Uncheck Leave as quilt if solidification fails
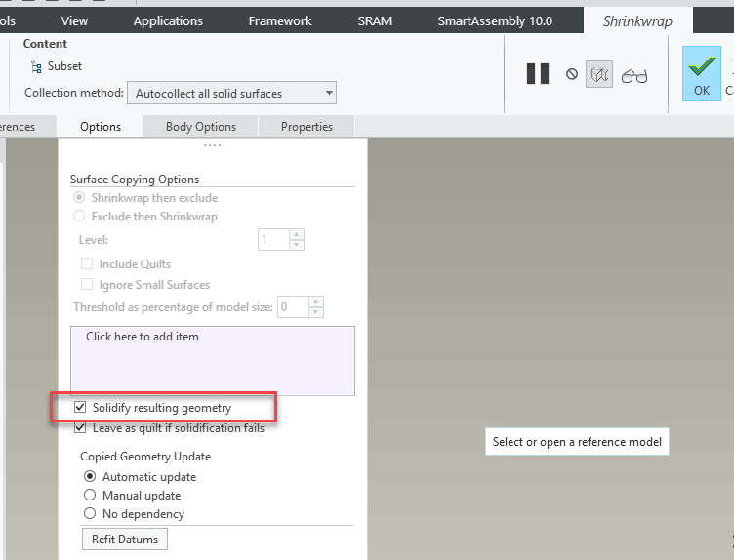 (80, 427)
